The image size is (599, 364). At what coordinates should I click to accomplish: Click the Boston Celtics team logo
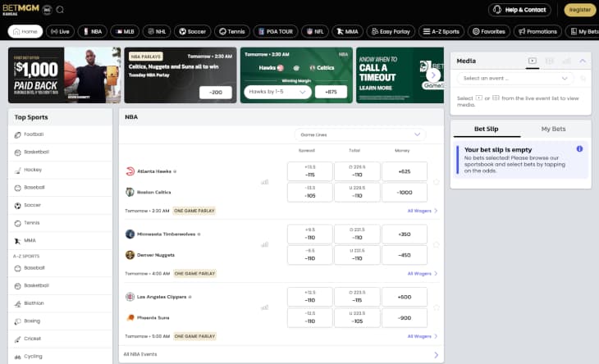click(x=130, y=192)
